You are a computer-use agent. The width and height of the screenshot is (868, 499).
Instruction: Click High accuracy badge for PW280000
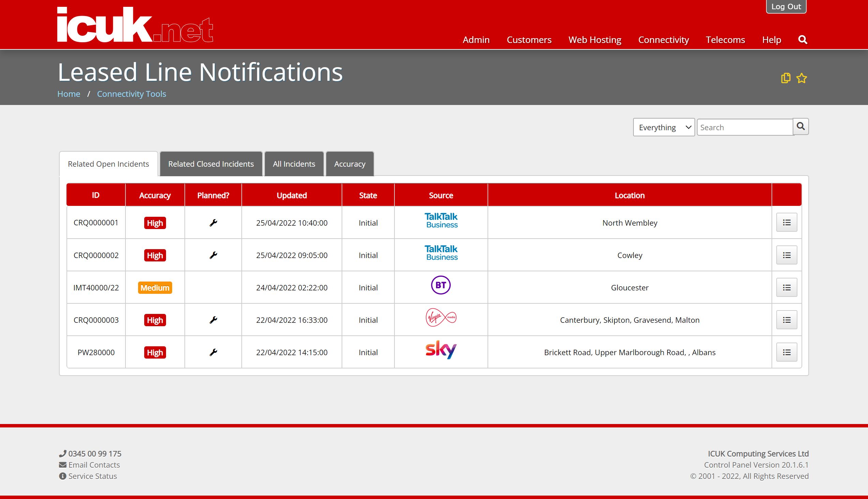(x=155, y=352)
